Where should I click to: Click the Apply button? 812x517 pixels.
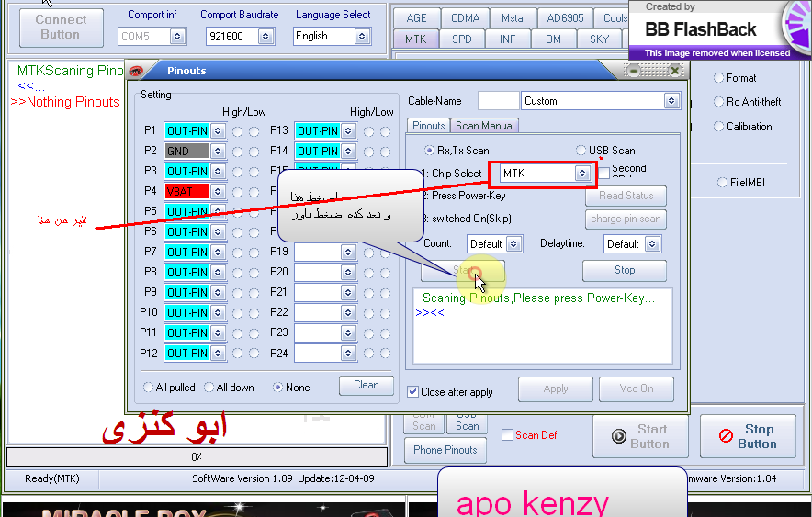click(x=556, y=388)
